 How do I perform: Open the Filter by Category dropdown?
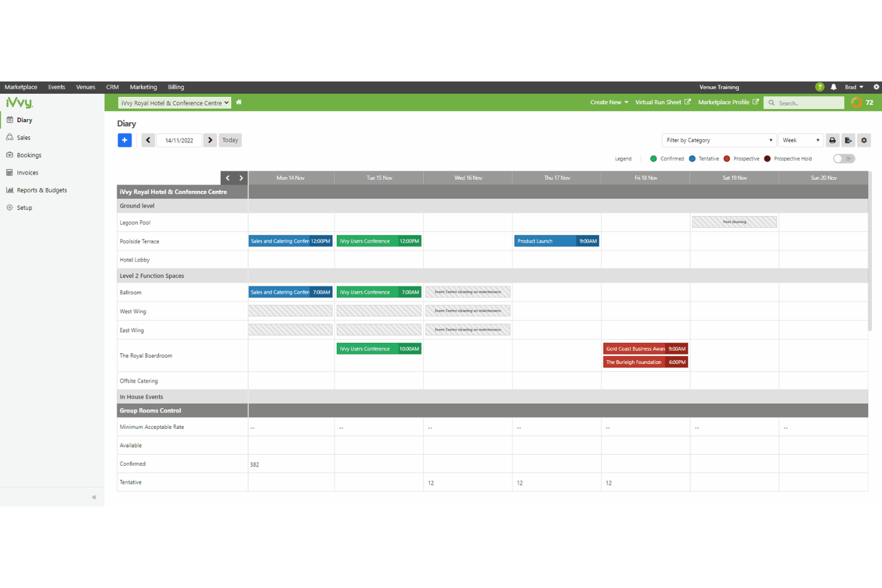pyautogui.click(x=719, y=140)
